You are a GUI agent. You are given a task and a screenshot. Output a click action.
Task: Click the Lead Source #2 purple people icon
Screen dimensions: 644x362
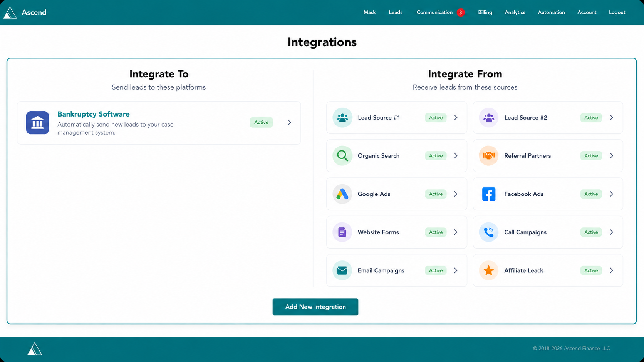click(488, 118)
